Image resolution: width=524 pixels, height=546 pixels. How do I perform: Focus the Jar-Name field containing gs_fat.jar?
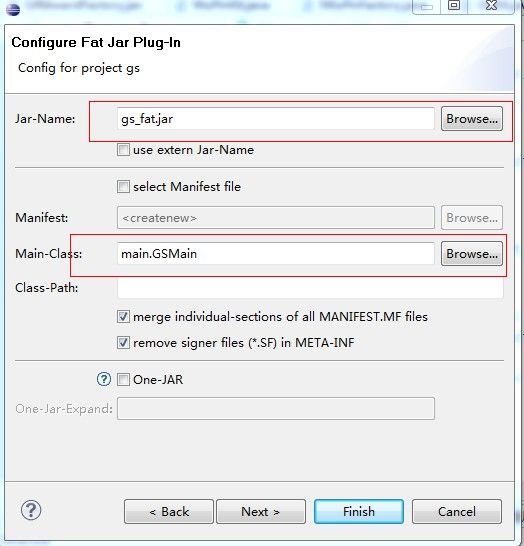click(276, 119)
